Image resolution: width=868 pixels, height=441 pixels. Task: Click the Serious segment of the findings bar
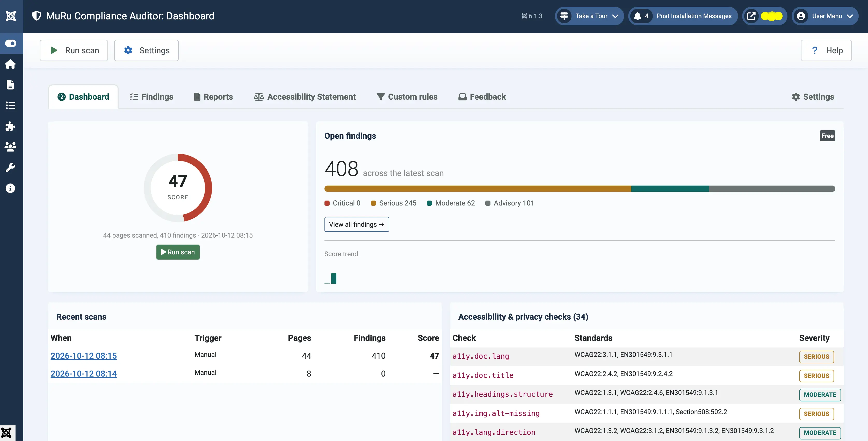pyautogui.click(x=478, y=188)
